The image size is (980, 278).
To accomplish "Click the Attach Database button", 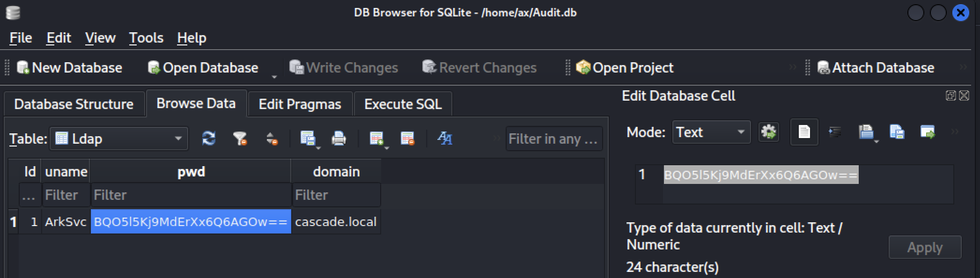I will [876, 68].
